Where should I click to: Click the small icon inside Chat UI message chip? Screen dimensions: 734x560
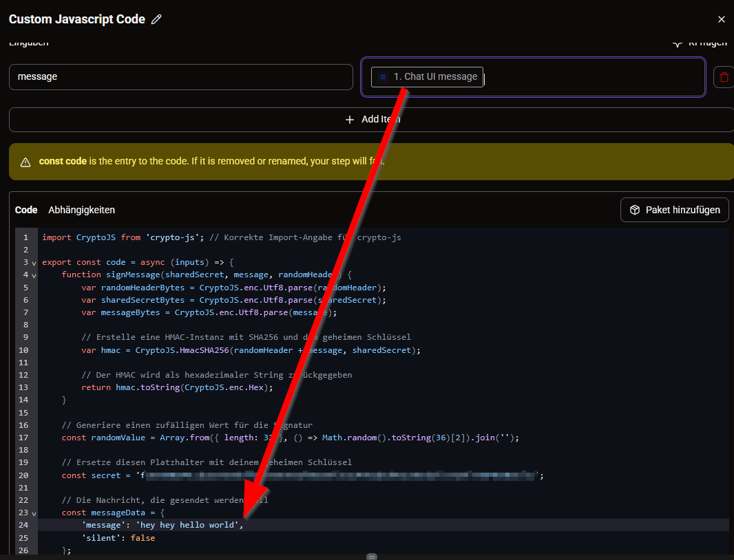[x=382, y=77]
